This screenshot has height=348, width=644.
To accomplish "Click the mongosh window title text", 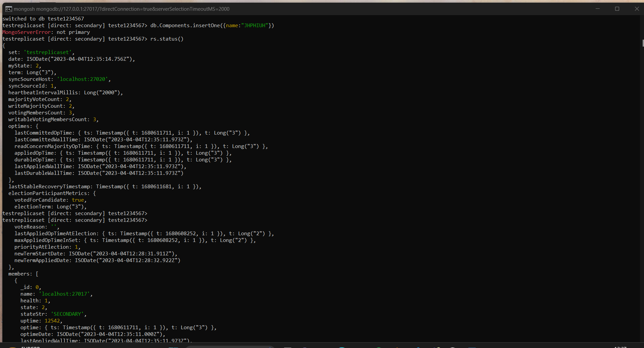I will click(122, 9).
